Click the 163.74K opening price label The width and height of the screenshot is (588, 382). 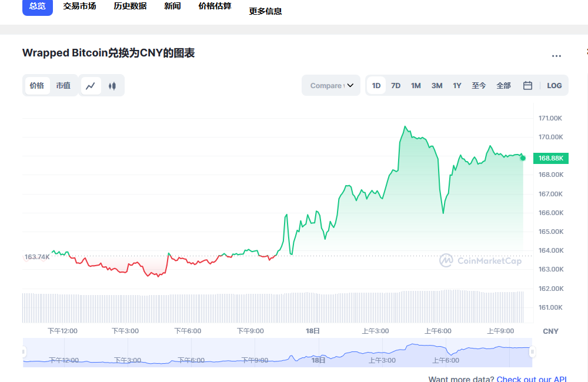(x=36, y=257)
